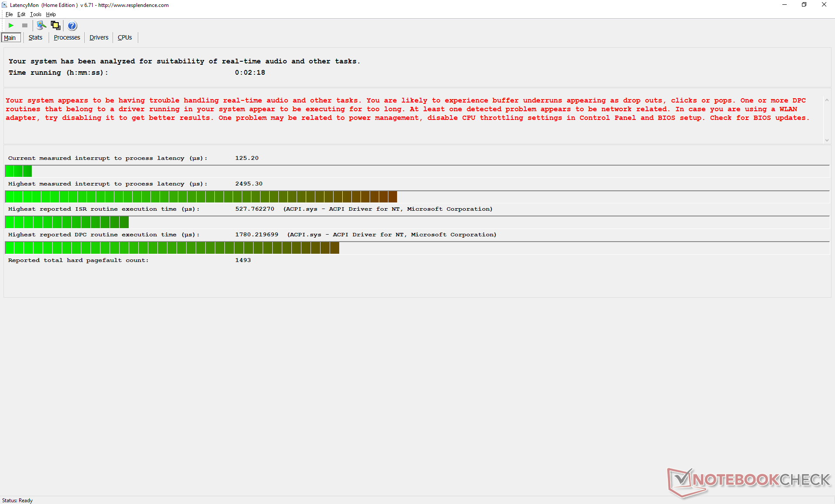The width and height of the screenshot is (835, 504).
Task: Click the LatencyMon app icon in title bar
Action: point(4,5)
